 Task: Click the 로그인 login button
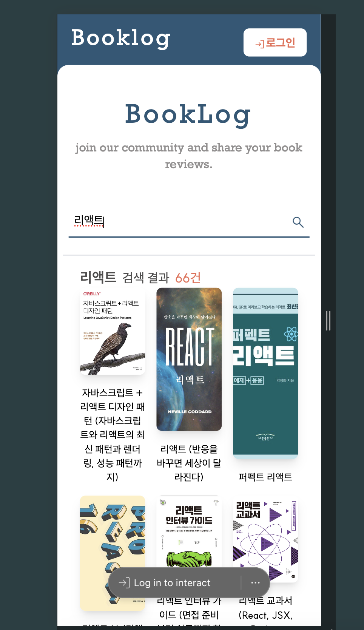coord(275,42)
